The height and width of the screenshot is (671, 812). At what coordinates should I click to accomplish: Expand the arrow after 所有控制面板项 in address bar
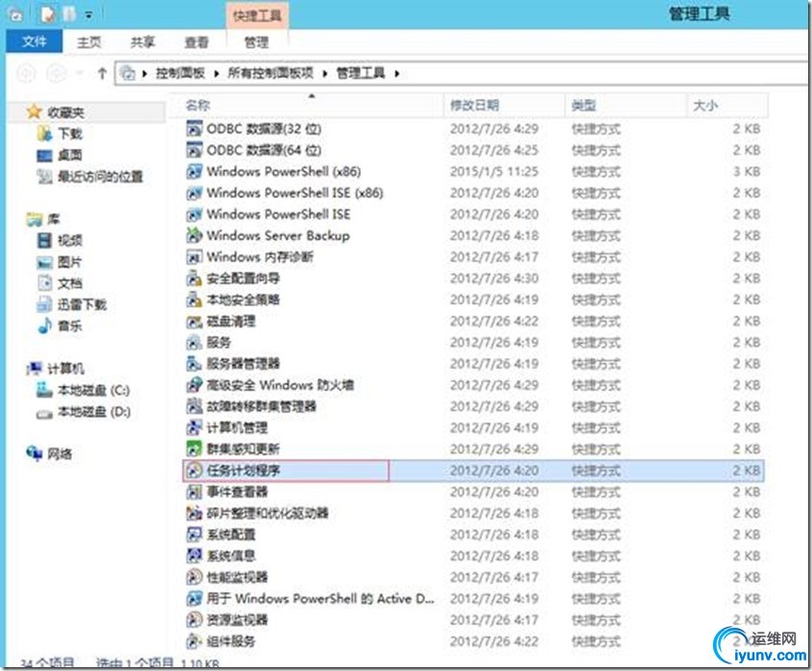click(324, 74)
